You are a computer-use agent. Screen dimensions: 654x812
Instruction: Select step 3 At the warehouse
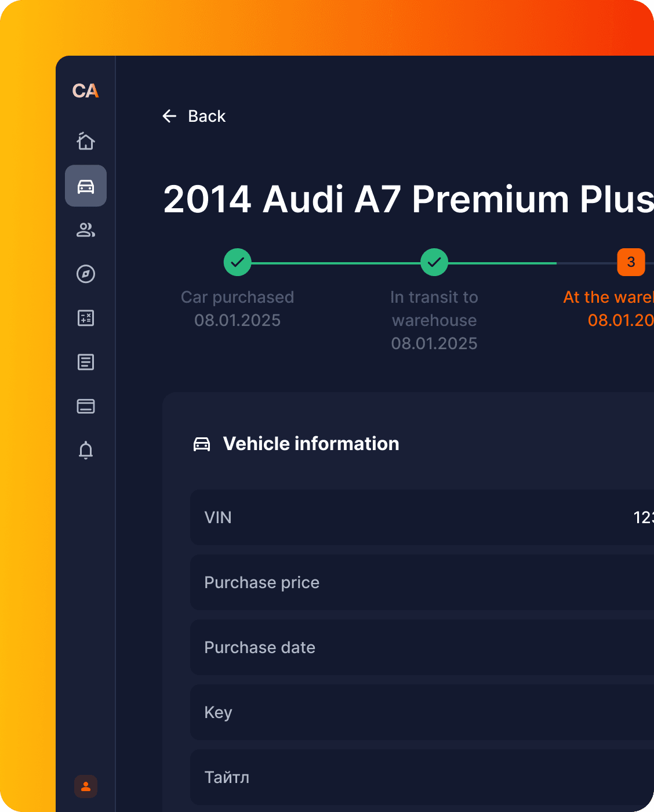pyautogui.click(x=631, y=262)
